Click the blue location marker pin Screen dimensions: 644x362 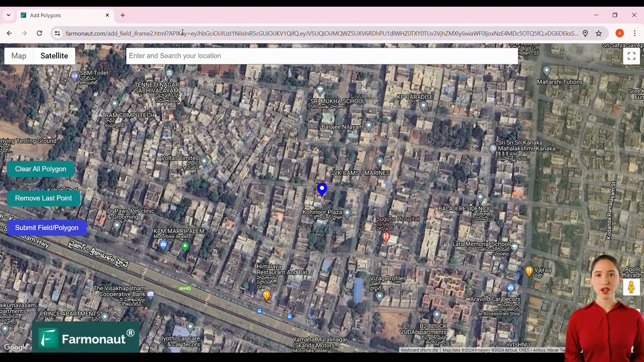322,189
